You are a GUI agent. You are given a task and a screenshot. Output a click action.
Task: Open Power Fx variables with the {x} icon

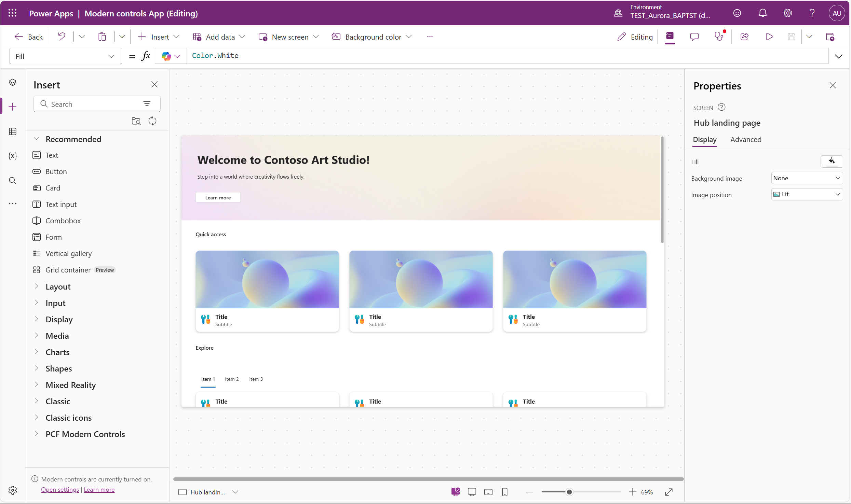point(13,156)
